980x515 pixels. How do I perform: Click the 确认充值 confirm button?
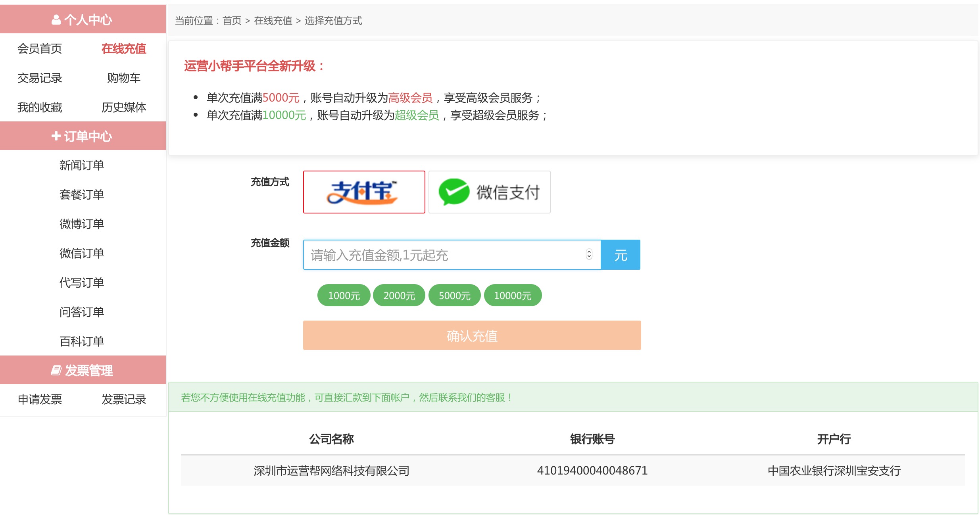472,335
